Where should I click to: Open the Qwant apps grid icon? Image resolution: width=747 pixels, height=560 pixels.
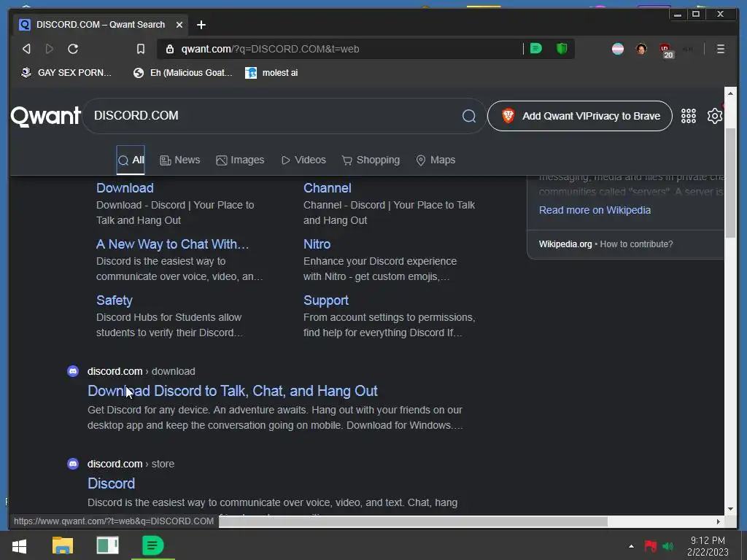(x=689, y=116)
